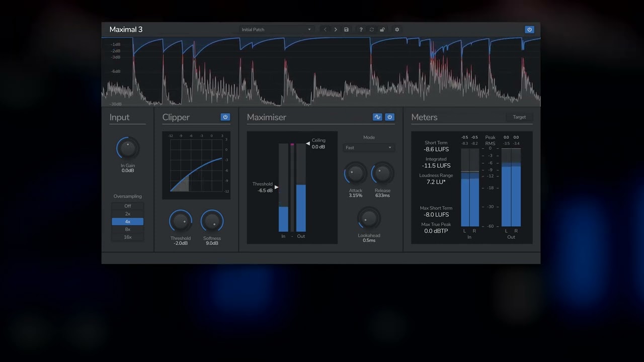The width and height of the screenshot is (644, 362).
Task: Click the Maximiser waveform shape icon
Action: (377, 117)
